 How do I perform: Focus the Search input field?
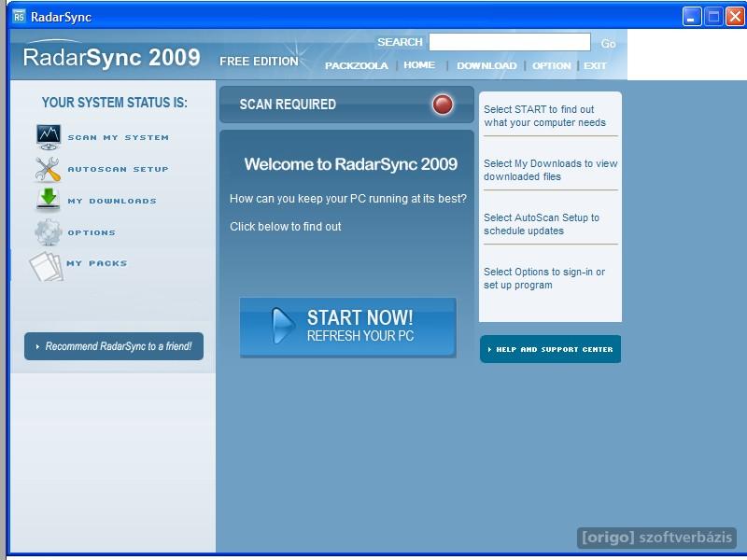tap(510, 42)
